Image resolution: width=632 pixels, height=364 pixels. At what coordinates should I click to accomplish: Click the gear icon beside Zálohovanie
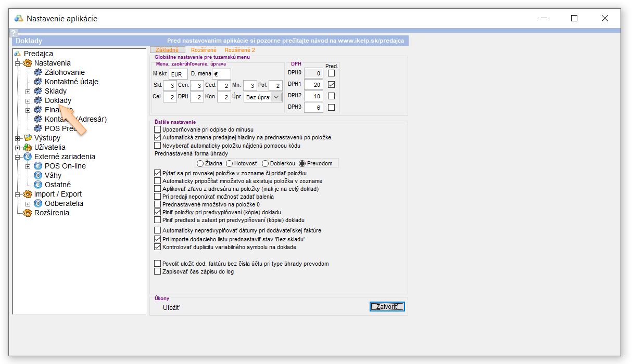[37, 72]
